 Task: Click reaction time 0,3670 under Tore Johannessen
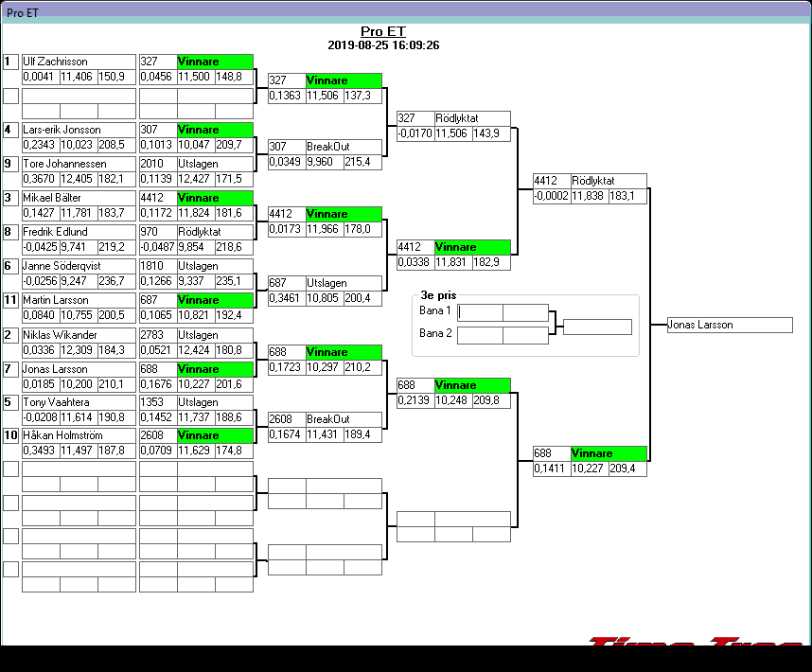tap(40, 179)
